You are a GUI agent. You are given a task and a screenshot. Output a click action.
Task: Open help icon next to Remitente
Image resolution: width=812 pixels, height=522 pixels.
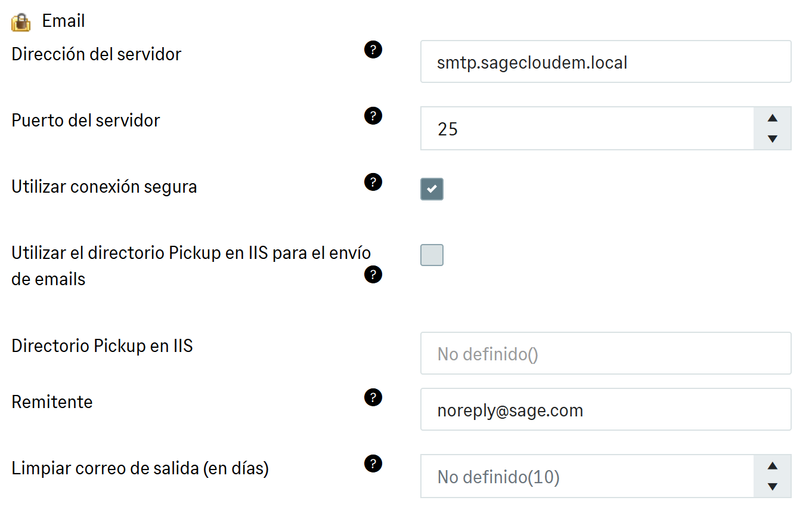(373, 397)
